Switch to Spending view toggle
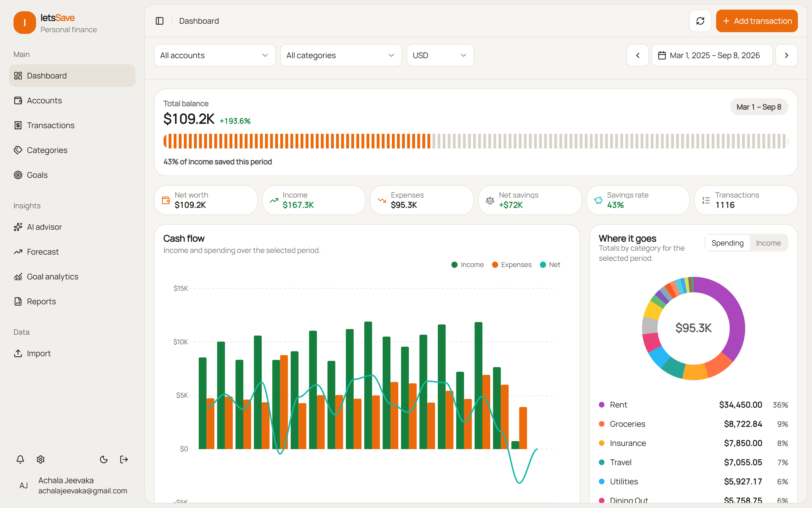The height and width of the screenshot is (508, 812). click(727, 243)
